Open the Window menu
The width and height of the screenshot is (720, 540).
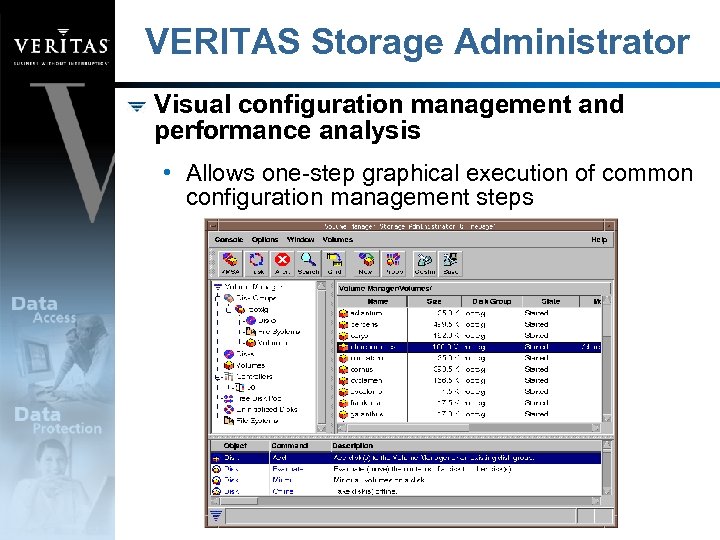(300, 240)
